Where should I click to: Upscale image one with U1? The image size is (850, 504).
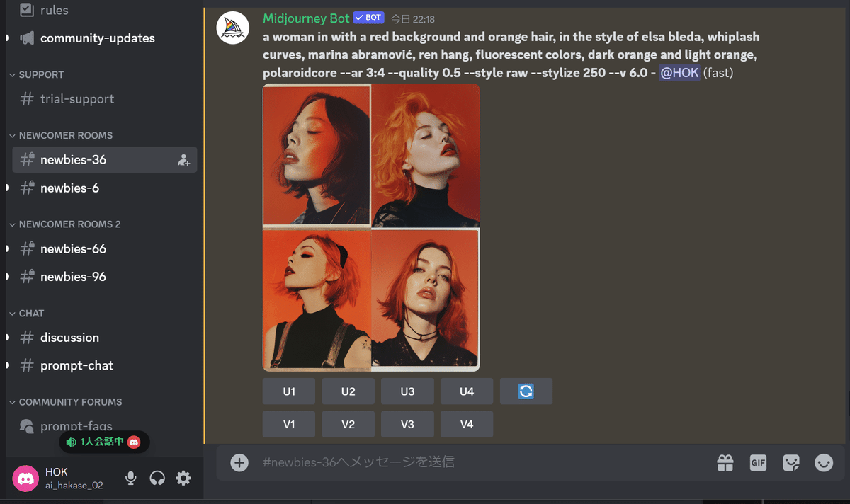click(289, 391)
